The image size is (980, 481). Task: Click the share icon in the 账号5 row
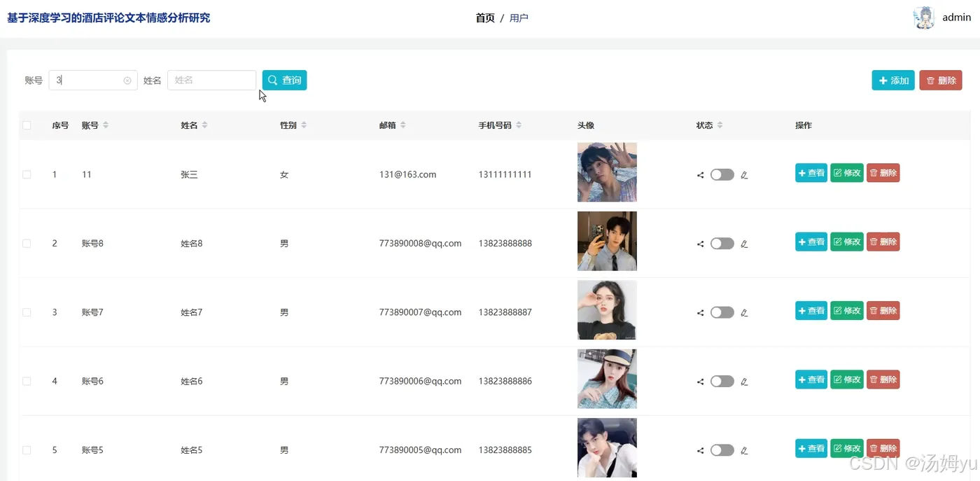click(x=700, y=450)
